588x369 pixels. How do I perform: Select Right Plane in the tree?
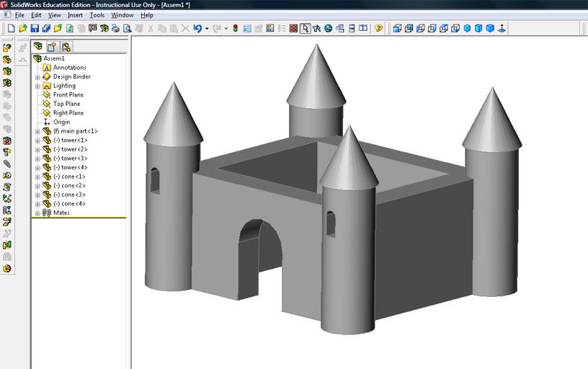(68, 112)
